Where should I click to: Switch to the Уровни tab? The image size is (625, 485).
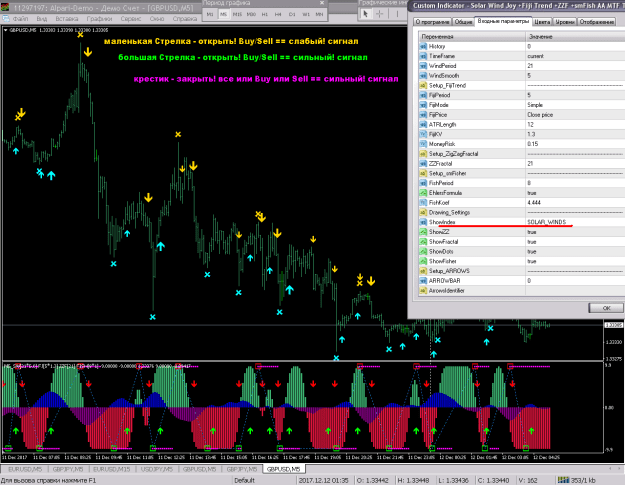pyautogui.click(x=565, y=22)
